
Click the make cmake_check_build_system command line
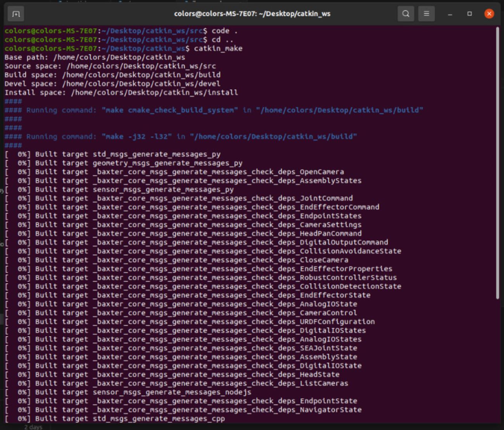[214, 110]
